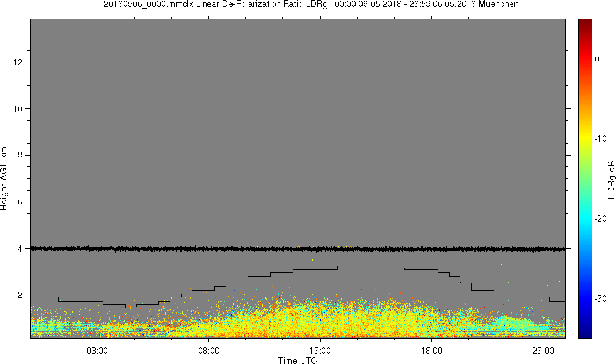Click the 03:00 time tick label
Viewport: 616px width, 364px height.
tap(97, 351)
